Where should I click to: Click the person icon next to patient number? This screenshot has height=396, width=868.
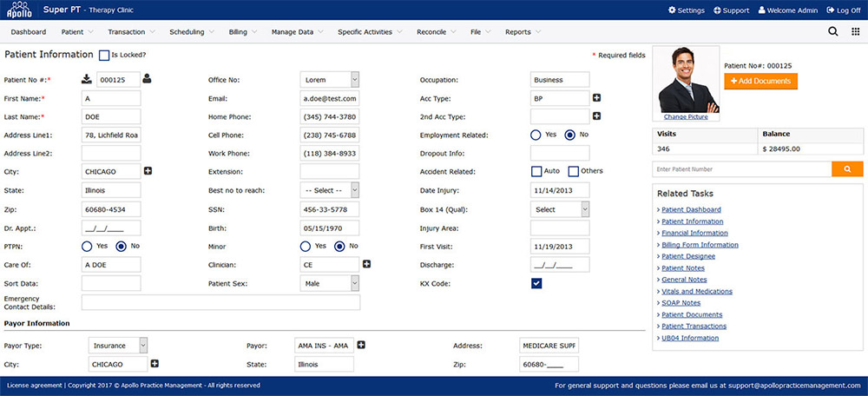147,79
